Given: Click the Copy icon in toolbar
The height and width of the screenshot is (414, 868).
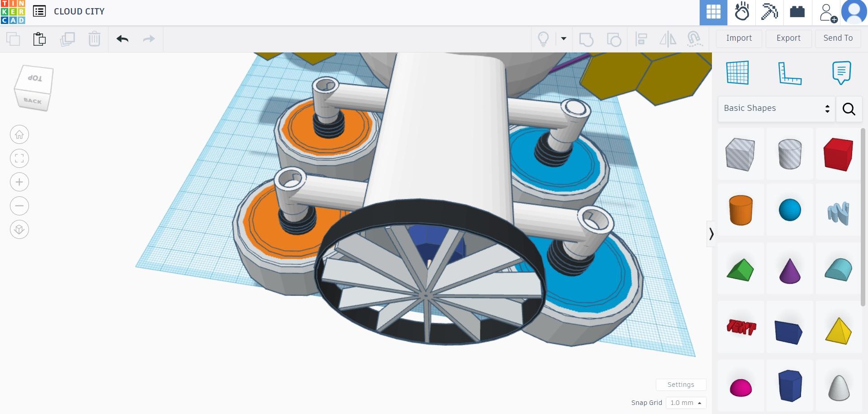Looking at the screenshot, I should click(x=13, y=39).
